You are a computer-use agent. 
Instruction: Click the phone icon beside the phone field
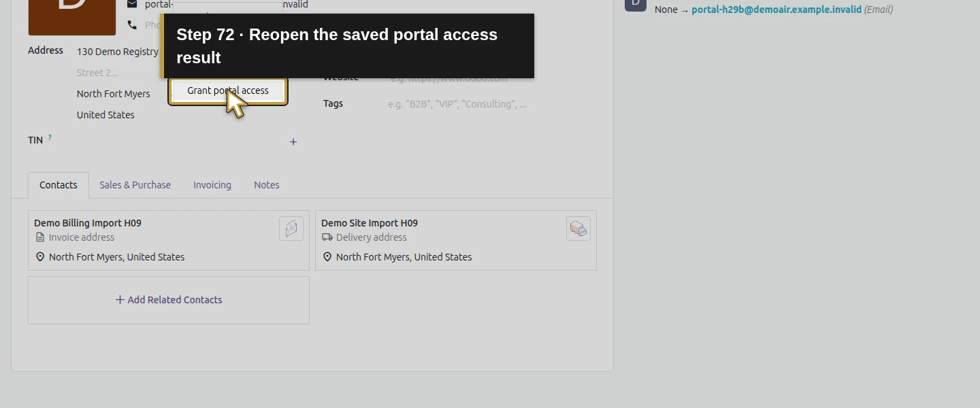coord(132,25)
